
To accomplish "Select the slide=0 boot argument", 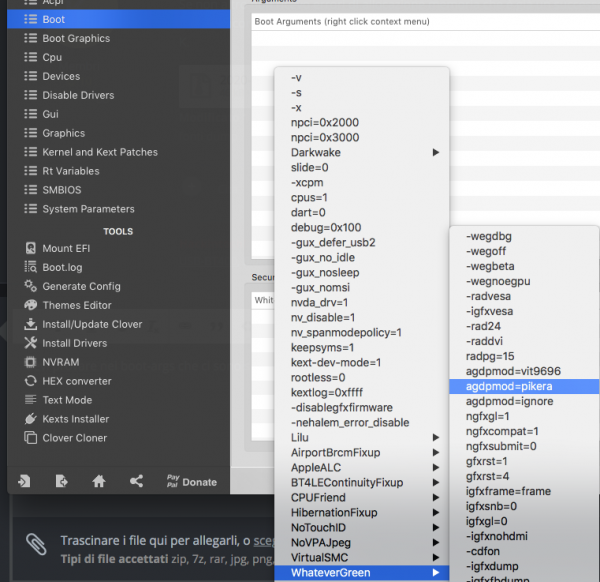I will tap(362, 168).
